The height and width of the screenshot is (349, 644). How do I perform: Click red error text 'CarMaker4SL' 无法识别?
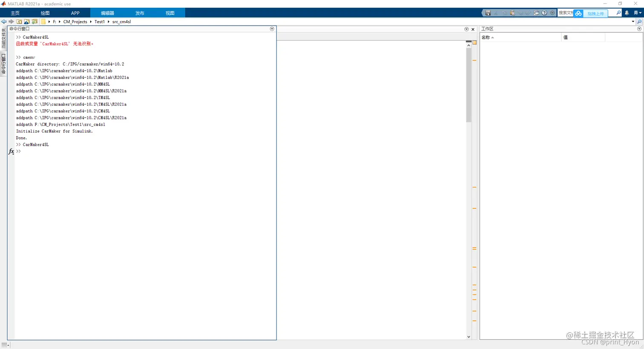(55, 44)
